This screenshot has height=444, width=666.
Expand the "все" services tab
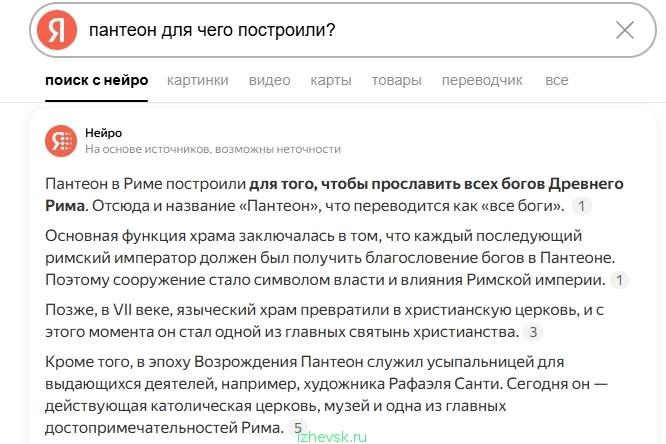(x=556, y=80)
